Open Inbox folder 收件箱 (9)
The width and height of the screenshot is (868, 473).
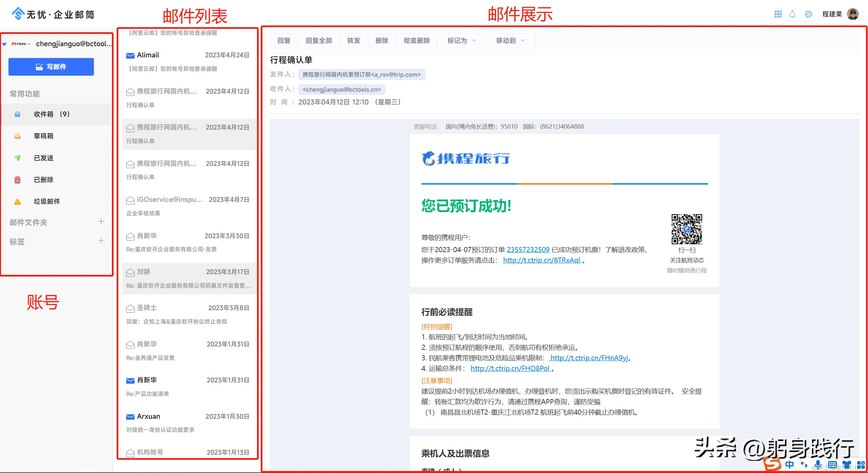pos(52,114)
